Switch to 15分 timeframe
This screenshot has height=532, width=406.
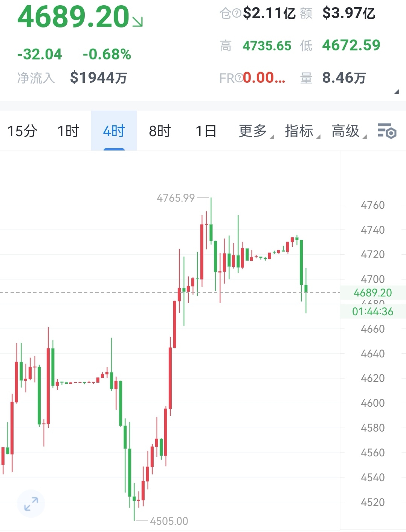tap(22, 131)
